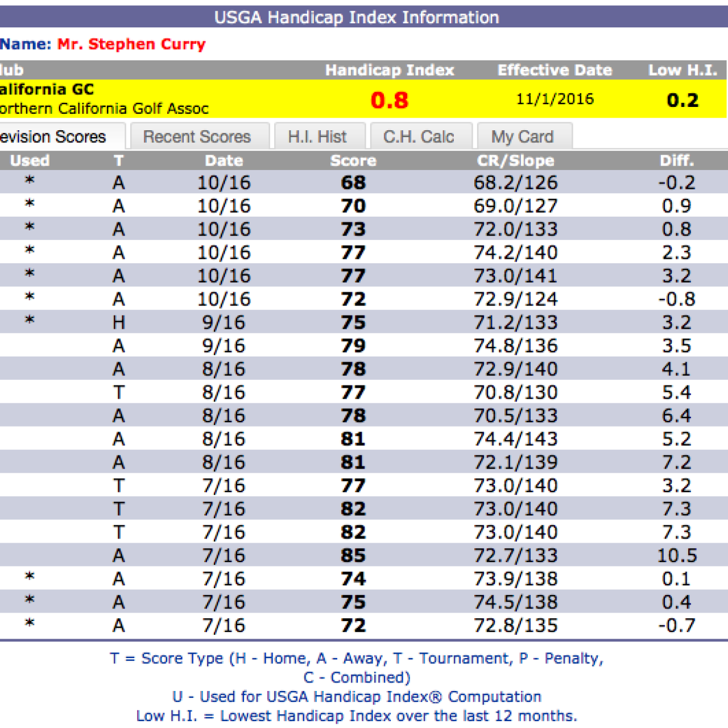Click the CR/Slope column header
The height and width of the screenshot is (728, 728).
[515, 161]
